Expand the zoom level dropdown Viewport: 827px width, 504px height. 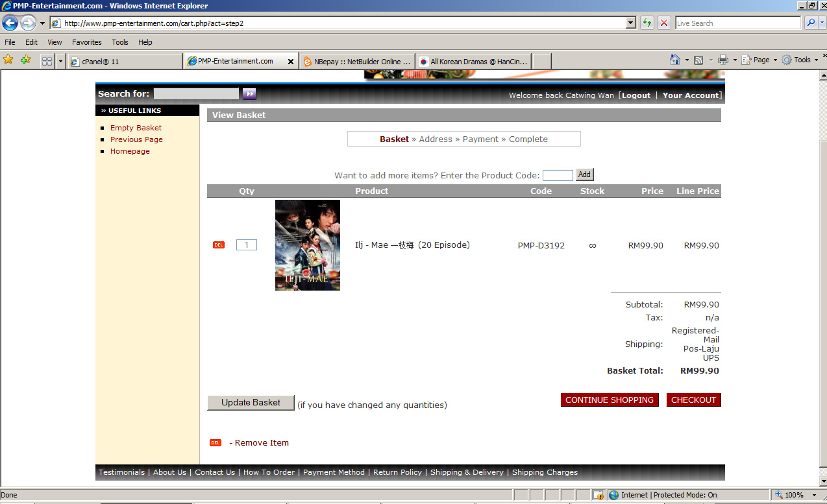[815, 495]
